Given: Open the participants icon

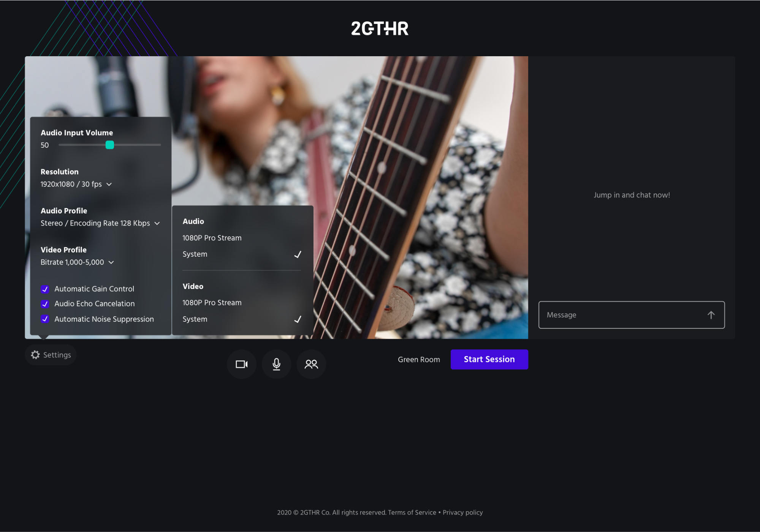Looking at the screenshot, I should coord(311,364).
